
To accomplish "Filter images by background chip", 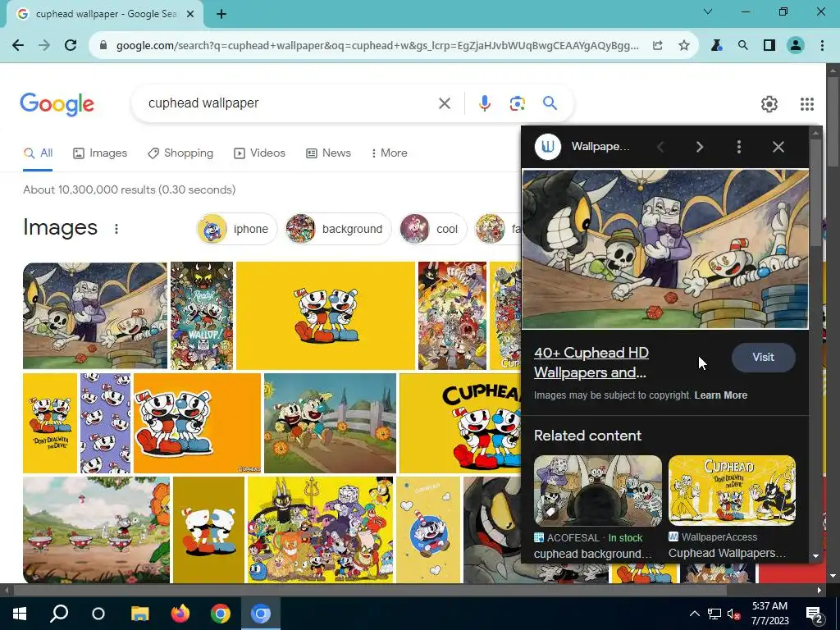I will tap(337, 229).
